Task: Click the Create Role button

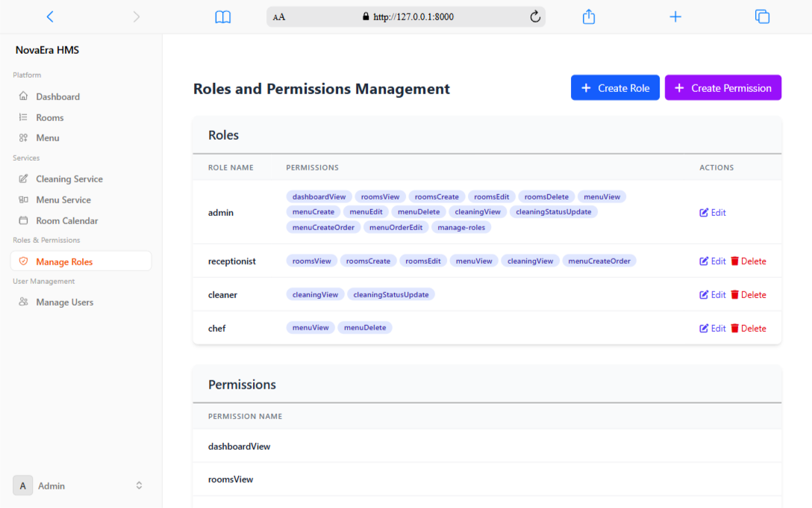Action: (x=615, y=87)
